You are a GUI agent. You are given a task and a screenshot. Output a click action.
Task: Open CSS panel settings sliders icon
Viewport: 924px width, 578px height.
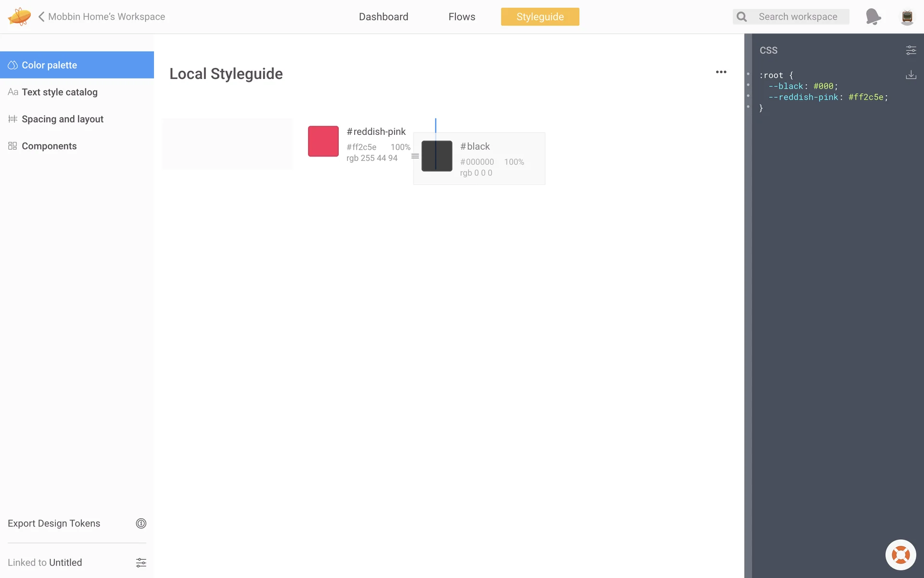911,50
